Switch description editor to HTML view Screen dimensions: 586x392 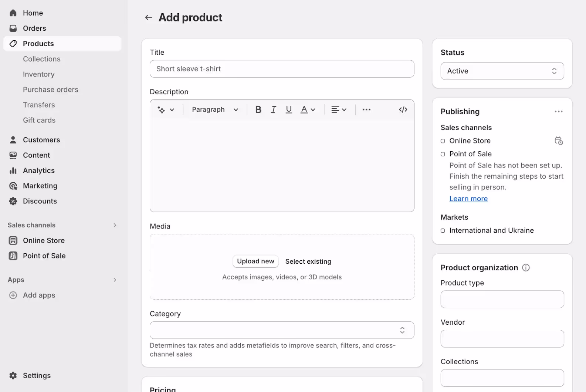click(x=403, y=109)
